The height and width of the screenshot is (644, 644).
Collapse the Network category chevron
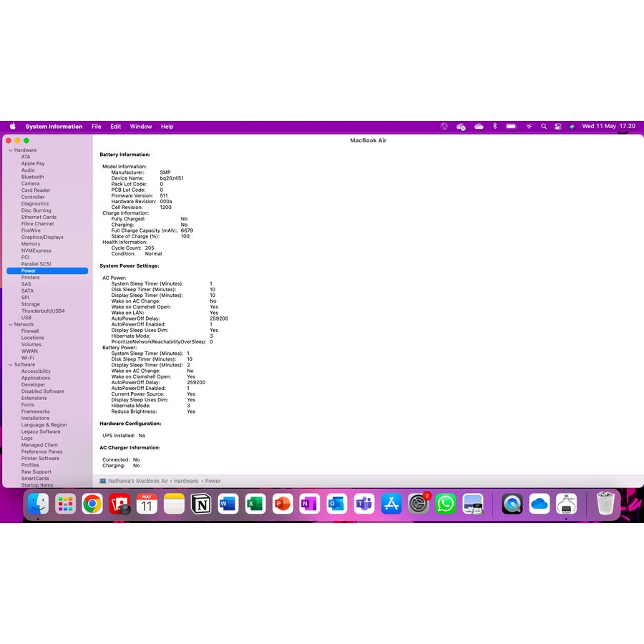click(x=10, y=325)
